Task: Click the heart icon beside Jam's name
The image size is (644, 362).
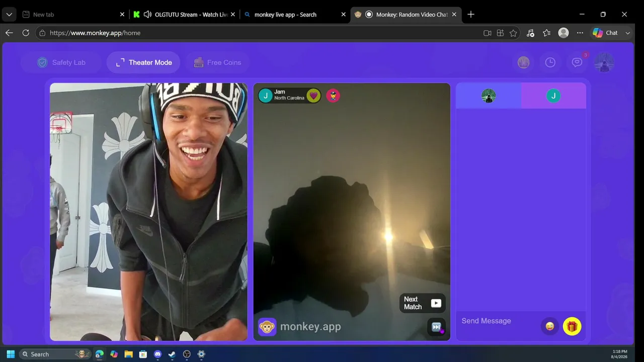Action: (313, 95)
